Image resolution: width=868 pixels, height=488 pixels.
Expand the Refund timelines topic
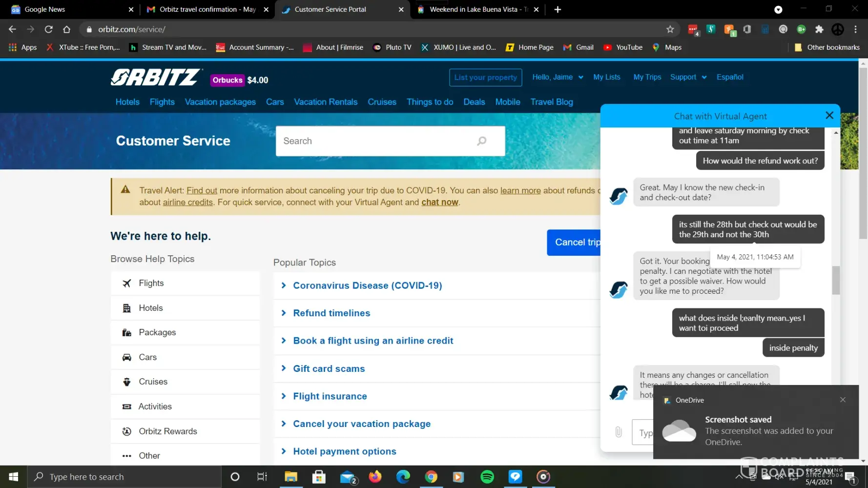tap(331, 313)
